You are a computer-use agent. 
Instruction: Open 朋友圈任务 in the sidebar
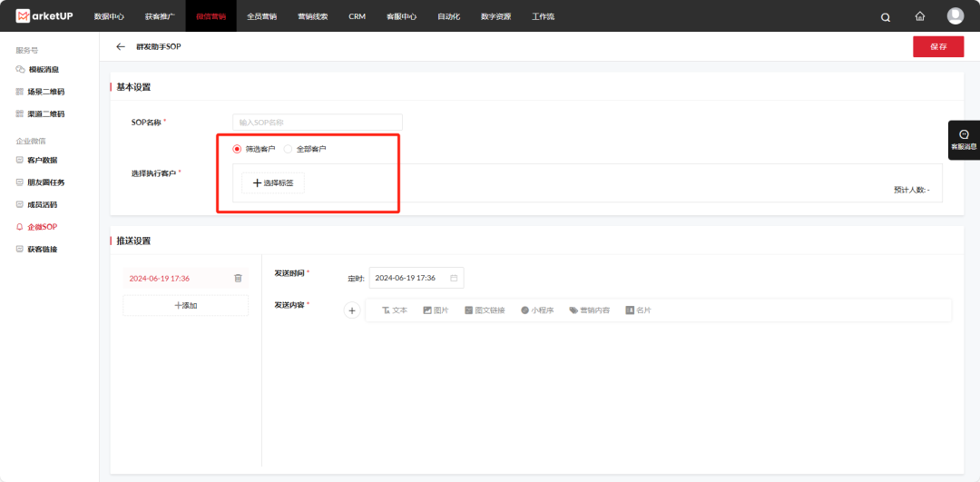tap(45, 182)
